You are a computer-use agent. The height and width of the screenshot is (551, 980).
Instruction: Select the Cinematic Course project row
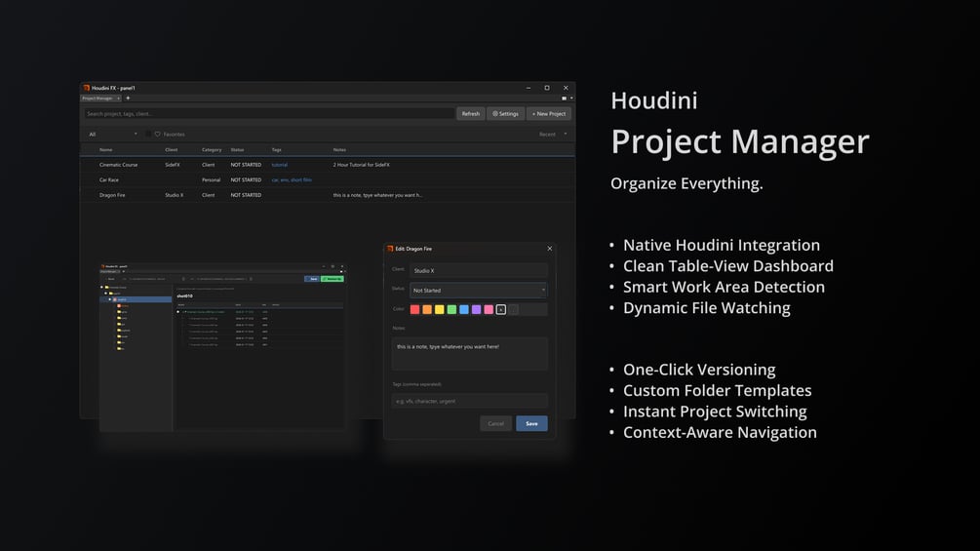pos(328,165)
